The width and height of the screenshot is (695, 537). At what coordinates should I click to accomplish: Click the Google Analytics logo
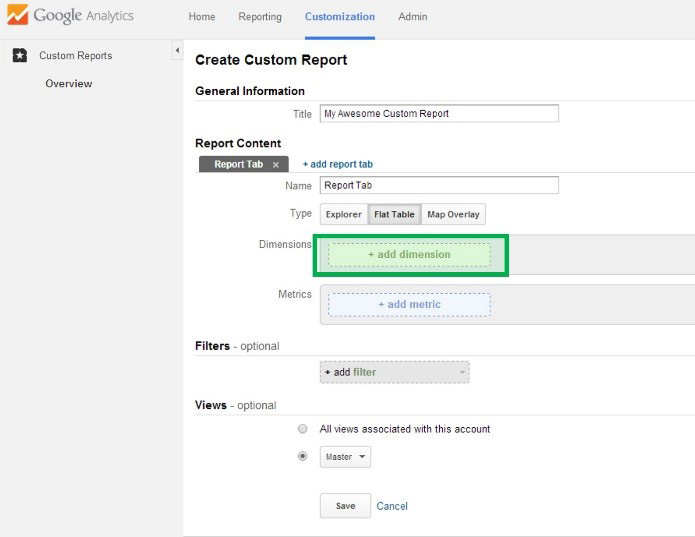point(70,17)
